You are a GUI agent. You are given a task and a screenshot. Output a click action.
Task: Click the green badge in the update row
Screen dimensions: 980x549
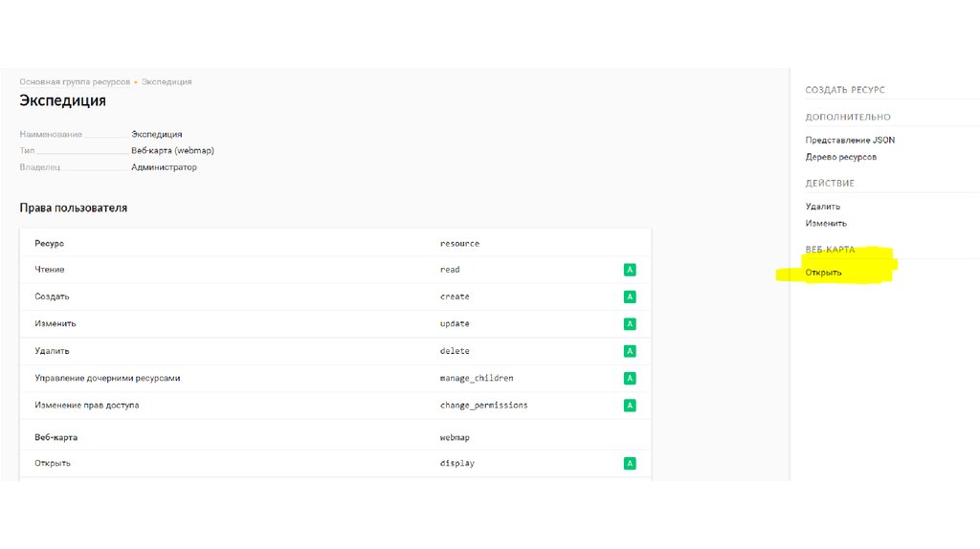click(630, 324)
